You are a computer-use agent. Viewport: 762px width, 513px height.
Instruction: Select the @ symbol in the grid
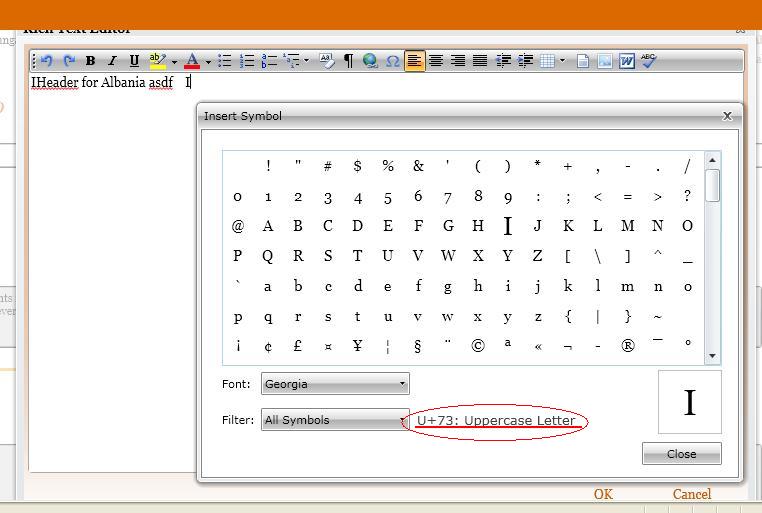click(x=238, y=226)
